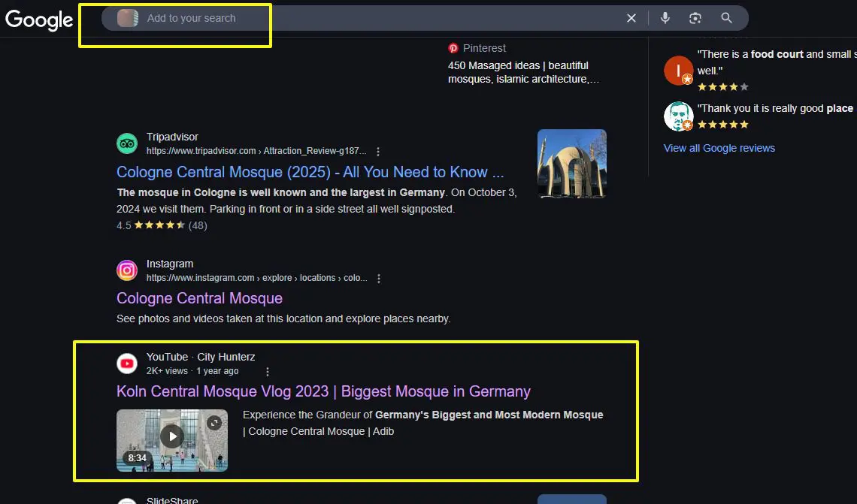
Task: Clear the search with the X icon
Action: (x=631, y=18)
